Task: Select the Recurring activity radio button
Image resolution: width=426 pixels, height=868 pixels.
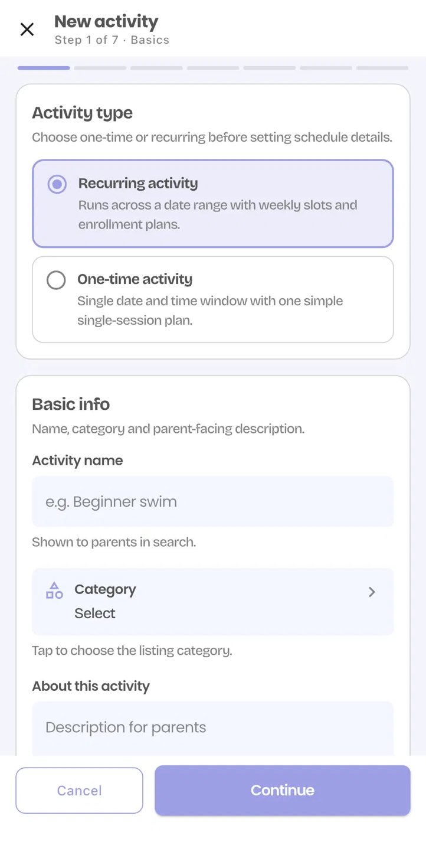Action: point(57,184)
